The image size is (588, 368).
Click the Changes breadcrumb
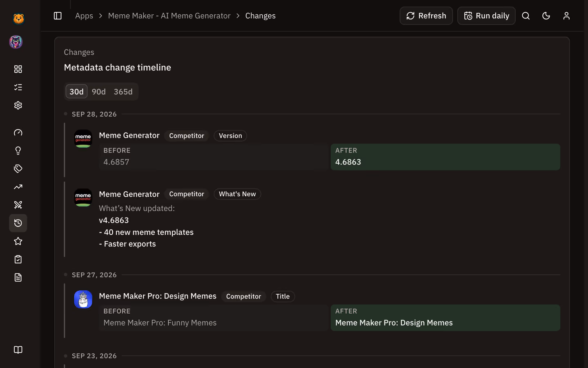[261, 16]
